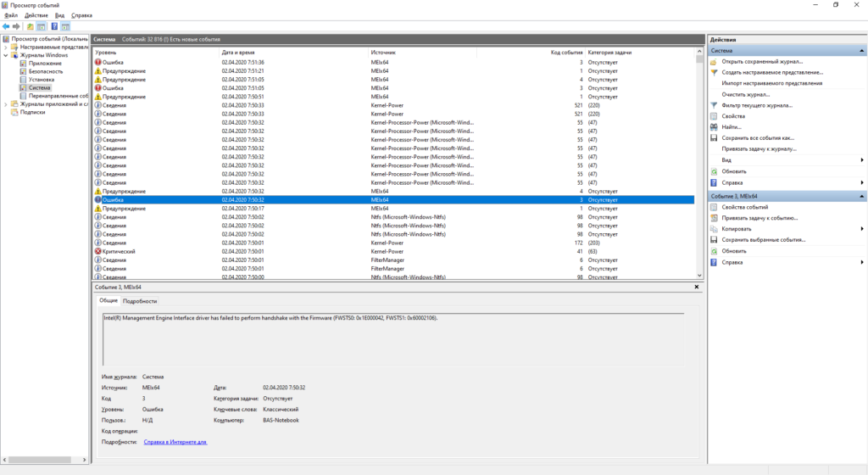
Task: Click event list vertical scrollbar down arrow
Action: 699,275
